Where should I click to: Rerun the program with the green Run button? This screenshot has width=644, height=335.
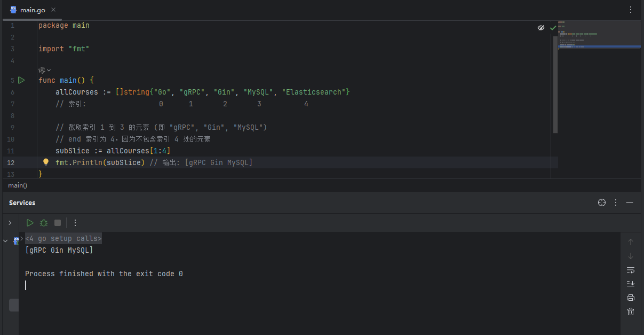tap(30, 223)
